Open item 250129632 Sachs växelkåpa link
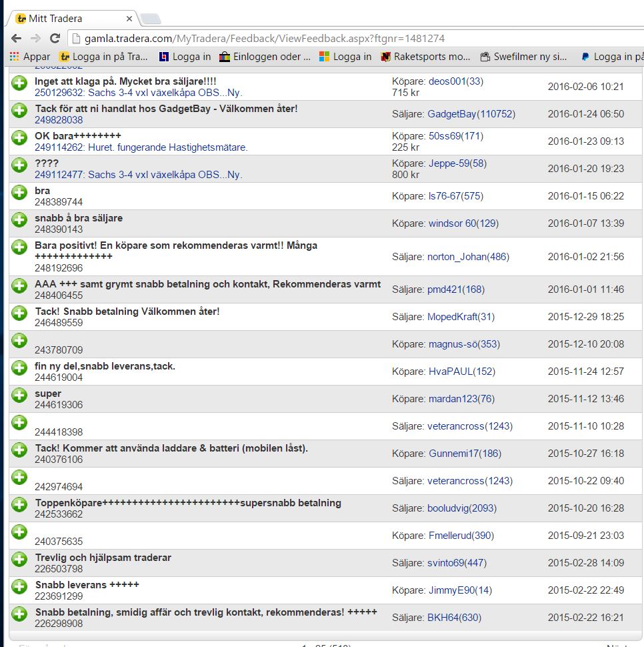 click(138, 93)
